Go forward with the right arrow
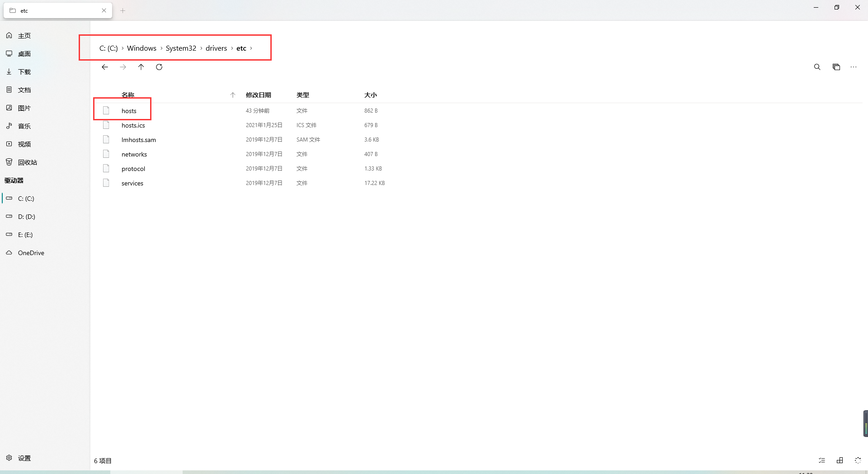Screen dimensions: 868x474 (x=123, y=67)
